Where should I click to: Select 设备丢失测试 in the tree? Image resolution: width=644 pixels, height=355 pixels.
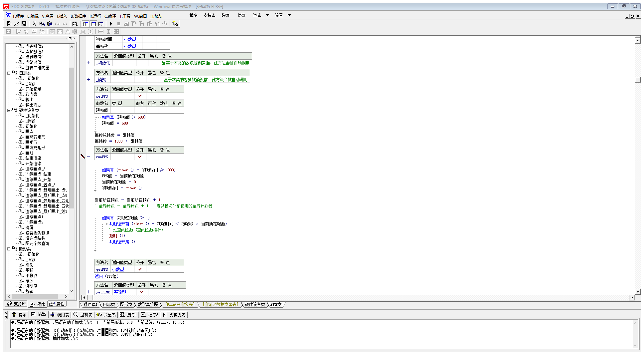pos(37,233)
